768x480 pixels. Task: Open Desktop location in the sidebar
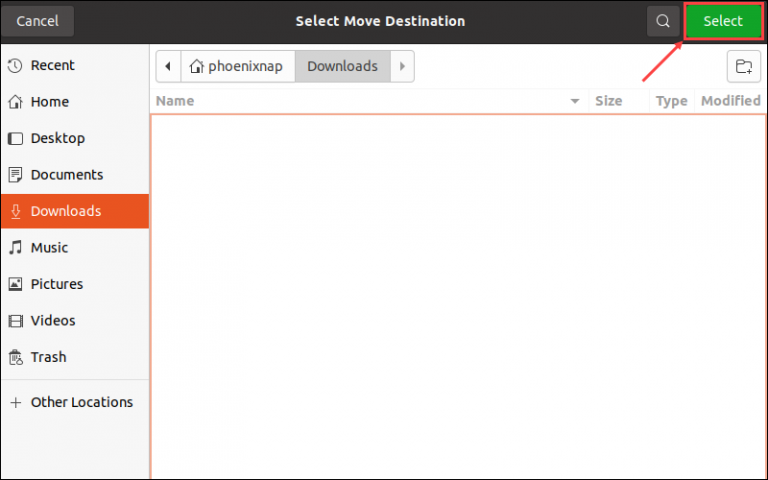click(57, 138)
